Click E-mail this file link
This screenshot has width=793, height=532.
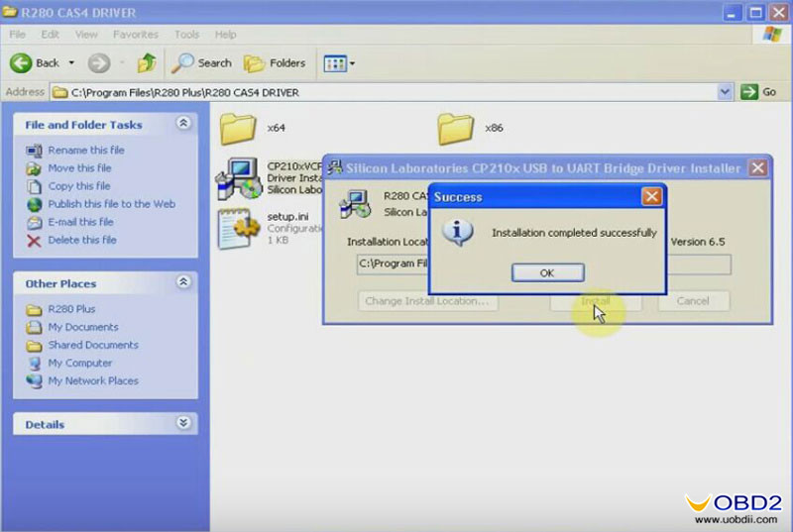(x=80, y=222)
